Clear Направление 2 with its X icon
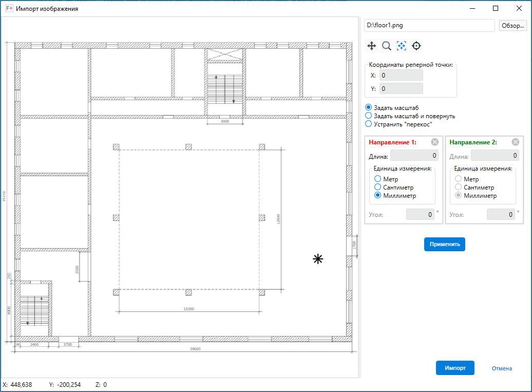 click(516, 142)
